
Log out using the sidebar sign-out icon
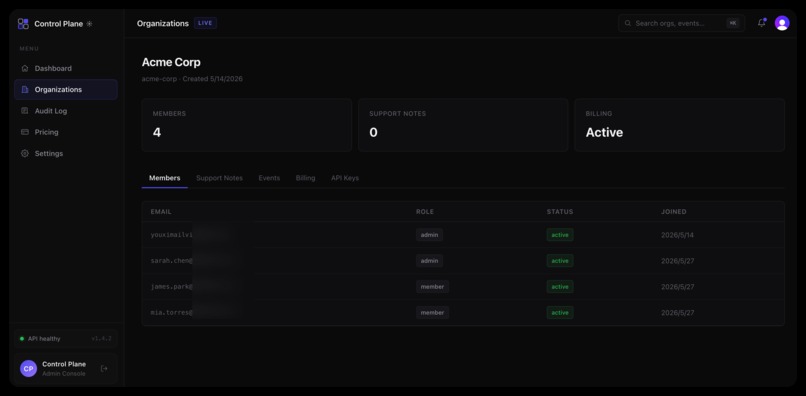coord(104,368)
